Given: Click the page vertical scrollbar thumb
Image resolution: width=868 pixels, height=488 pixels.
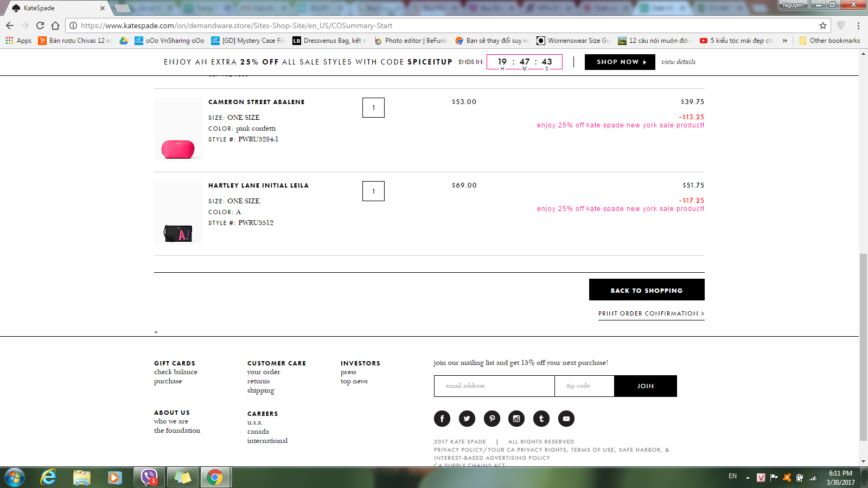Looking at the screenshot, I should (x=863, y=347).
